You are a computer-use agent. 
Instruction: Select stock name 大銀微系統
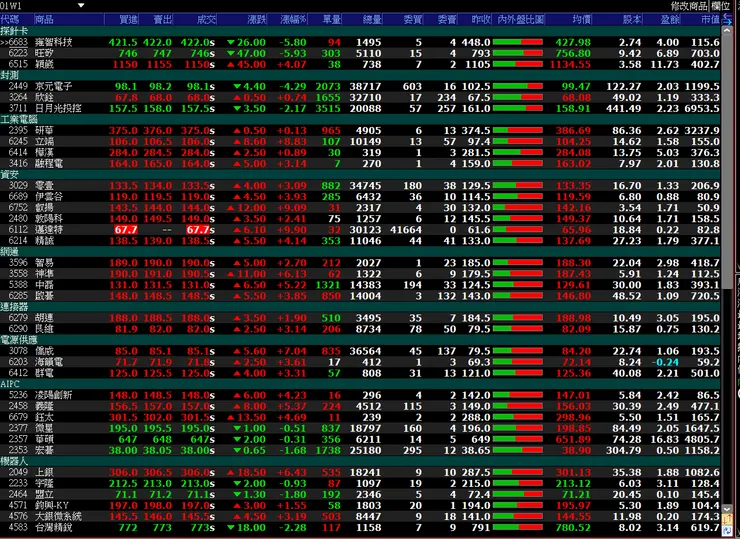59,516
